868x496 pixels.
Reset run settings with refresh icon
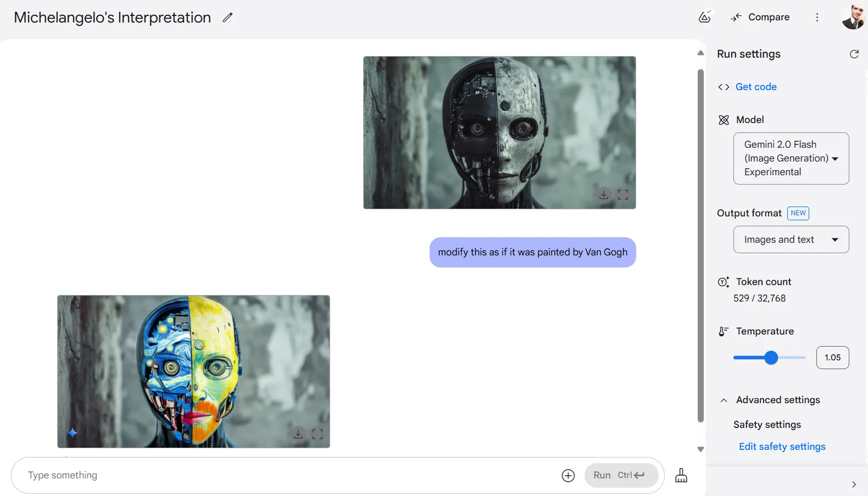tap(854, 54)
